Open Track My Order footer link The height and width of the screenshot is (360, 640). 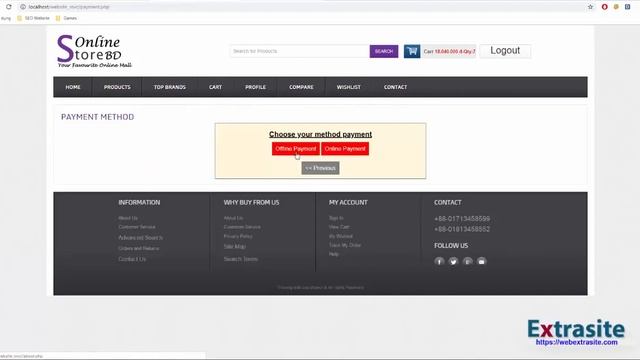(x=345, y=245)
